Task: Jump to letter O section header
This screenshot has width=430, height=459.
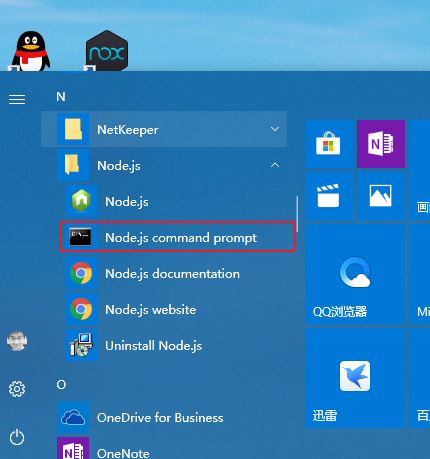Action: [x=61, y=385]
